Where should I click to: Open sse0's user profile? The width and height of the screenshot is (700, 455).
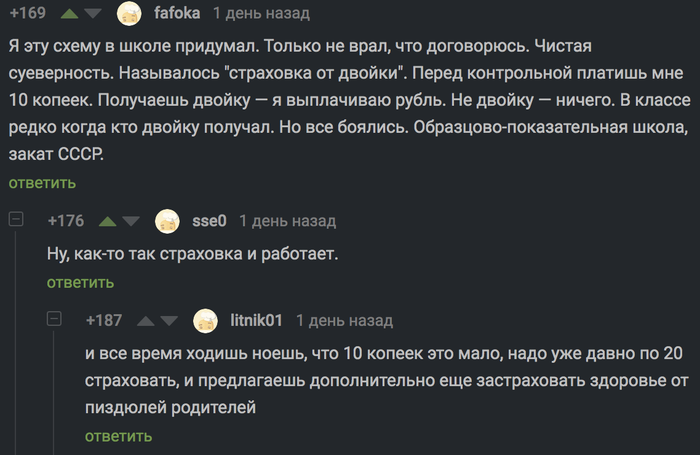tap(209, 221)
